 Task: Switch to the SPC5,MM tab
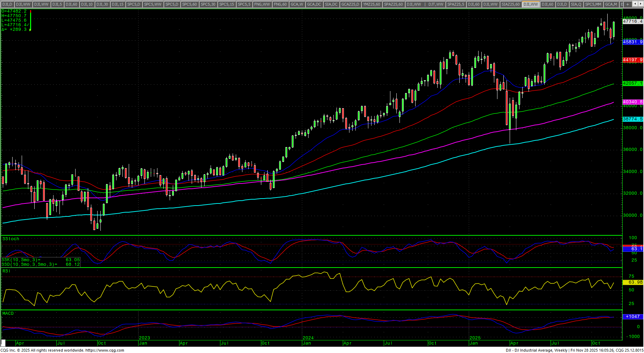pyautogui.click(x=593, y=4)
